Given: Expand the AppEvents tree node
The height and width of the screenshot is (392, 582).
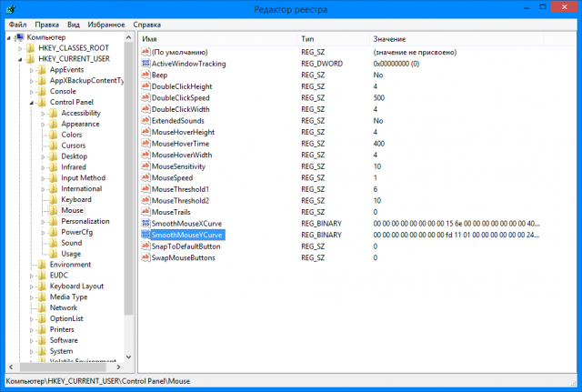Looking at the screenshot, I should click(x=32, y=70).
